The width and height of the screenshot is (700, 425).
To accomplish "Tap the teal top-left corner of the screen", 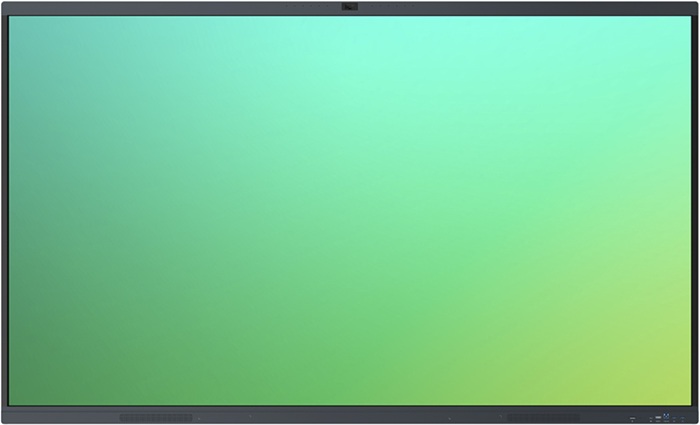I will click(25, 30).
